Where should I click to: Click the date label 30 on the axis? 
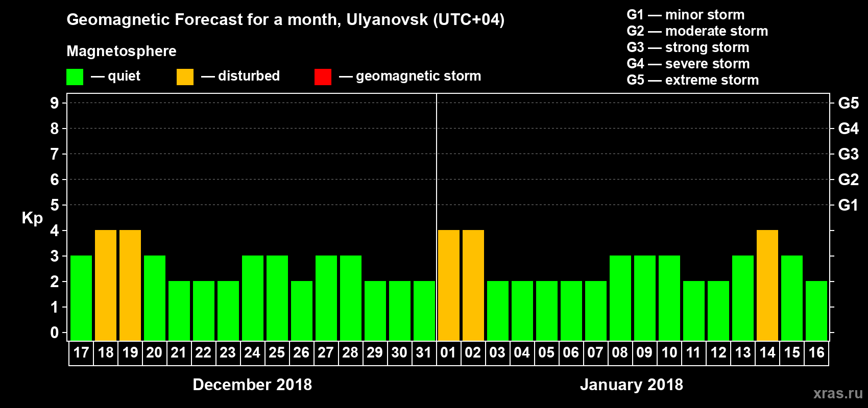tap(399, 352)
